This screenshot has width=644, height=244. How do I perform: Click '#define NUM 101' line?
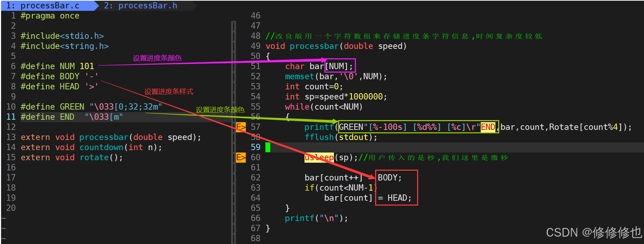57,66
